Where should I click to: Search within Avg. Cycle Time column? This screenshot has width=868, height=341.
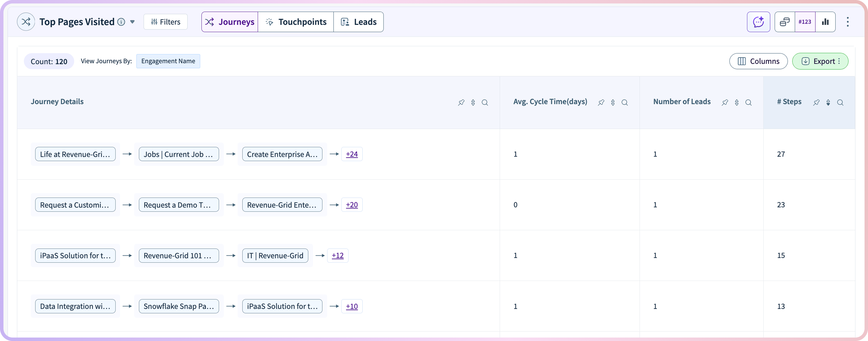624,103
